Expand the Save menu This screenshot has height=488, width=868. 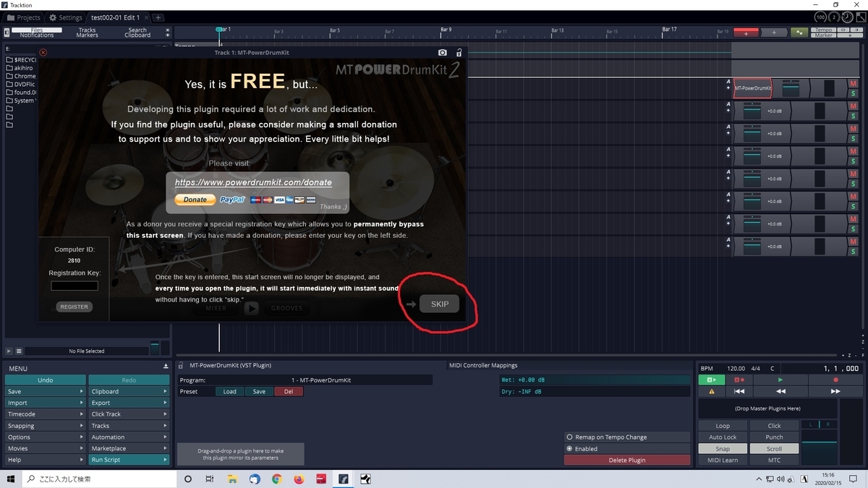(45, 391)
